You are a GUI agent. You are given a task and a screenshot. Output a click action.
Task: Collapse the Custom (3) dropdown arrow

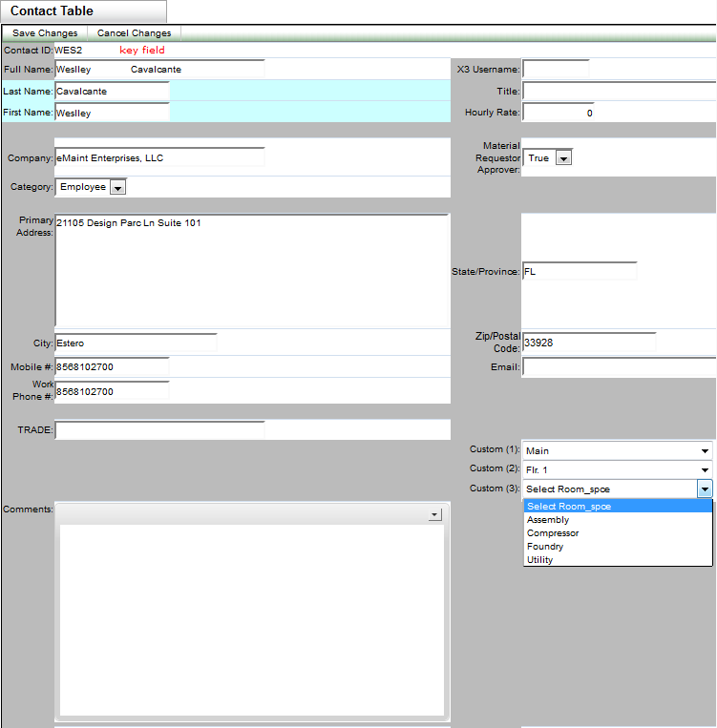point(705,489)
